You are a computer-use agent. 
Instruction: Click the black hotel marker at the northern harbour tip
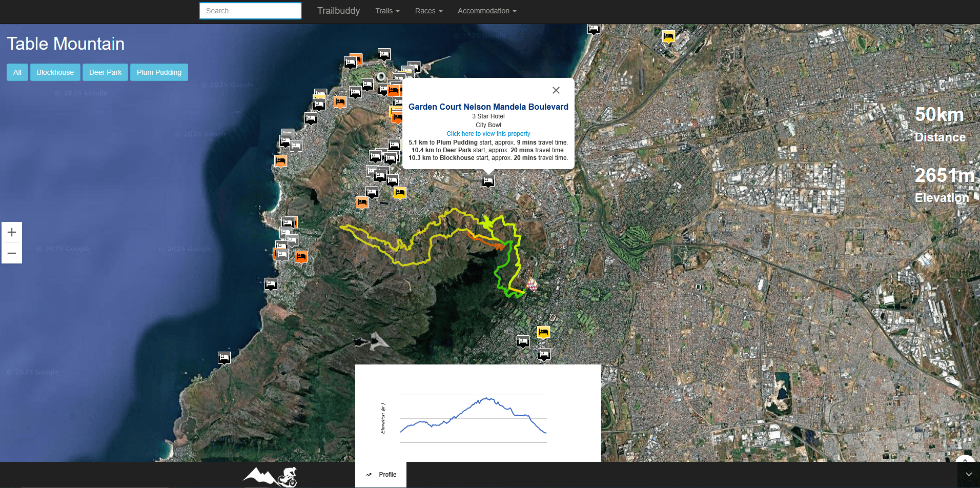click(x=384, y=54)
